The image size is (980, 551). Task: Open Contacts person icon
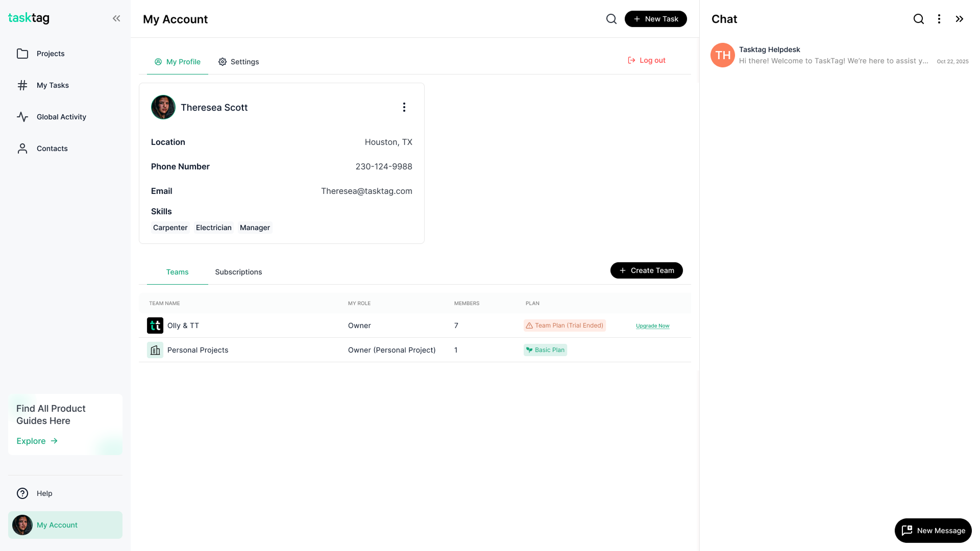click(x=22, y=148)
